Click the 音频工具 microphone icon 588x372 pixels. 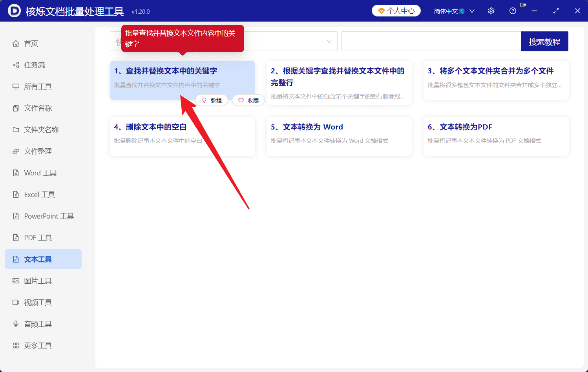[x=16, y=324]
